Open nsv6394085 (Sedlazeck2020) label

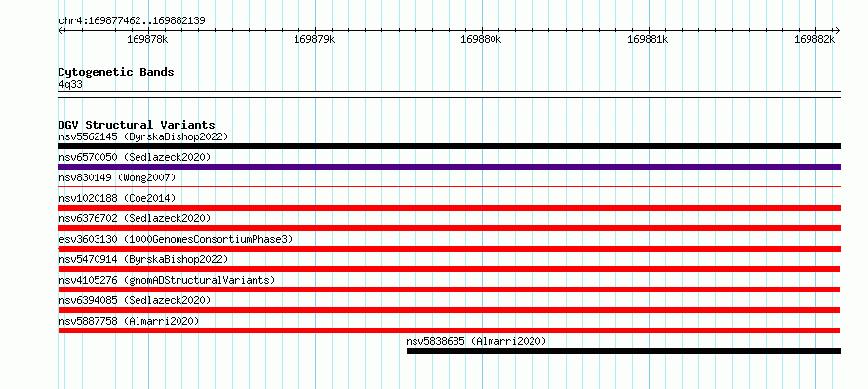(x=135, y=300)
